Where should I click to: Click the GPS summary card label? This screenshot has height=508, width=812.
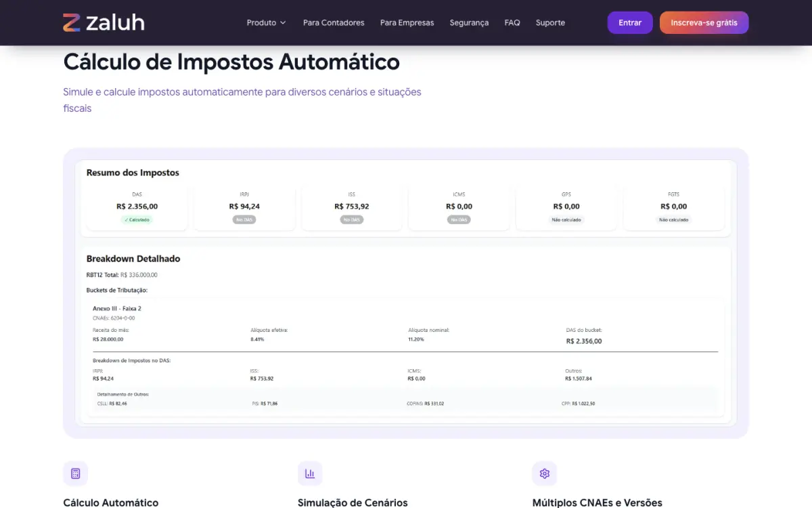[566, 194]
